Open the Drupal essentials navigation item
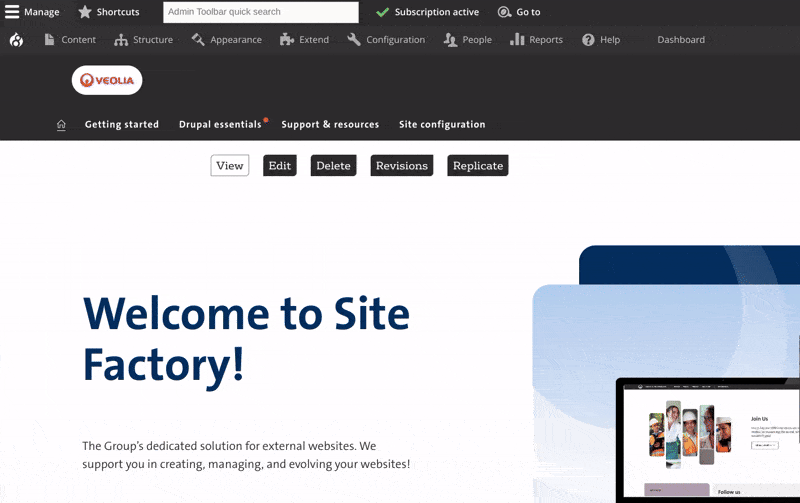800x503 pixels. click(220, 124)
